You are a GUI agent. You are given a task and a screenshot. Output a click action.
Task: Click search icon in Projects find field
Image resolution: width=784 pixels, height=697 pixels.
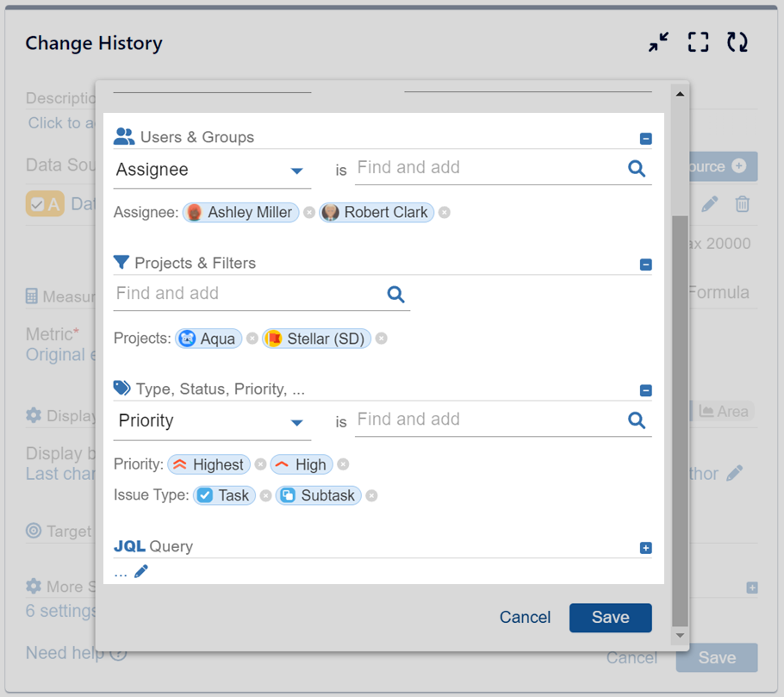[x=395, y=295]
